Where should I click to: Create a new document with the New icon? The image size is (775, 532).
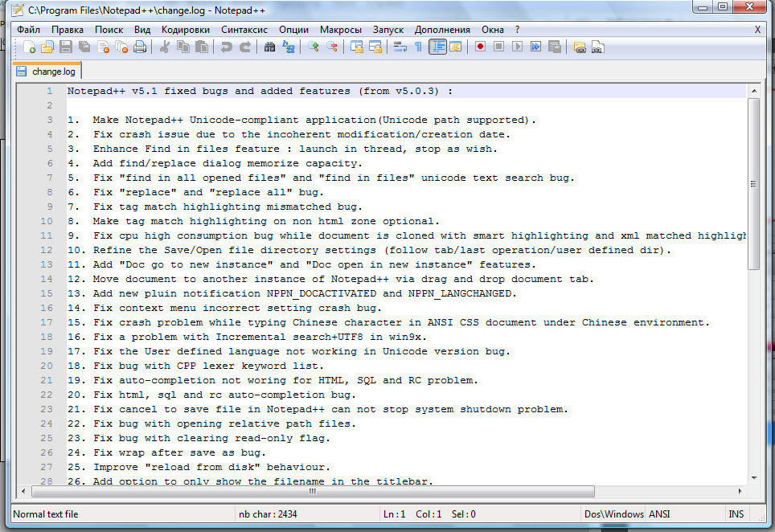pos(29,47)
